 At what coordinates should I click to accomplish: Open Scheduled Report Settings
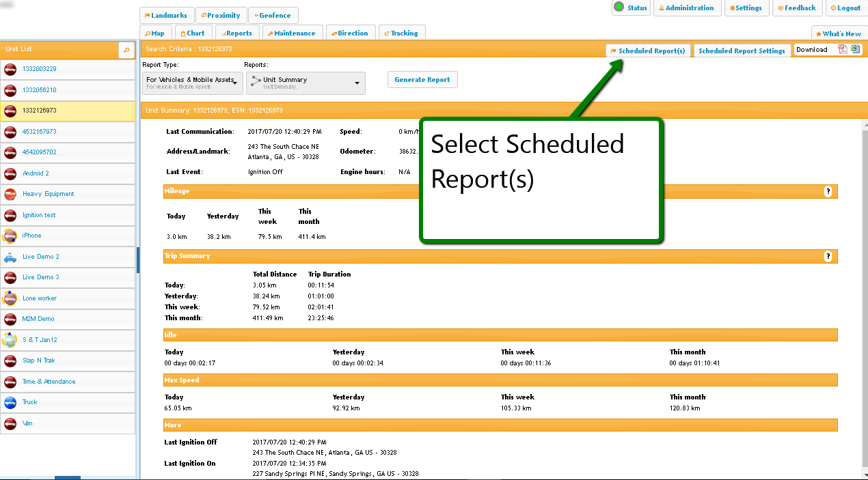(x=742, y=51)
